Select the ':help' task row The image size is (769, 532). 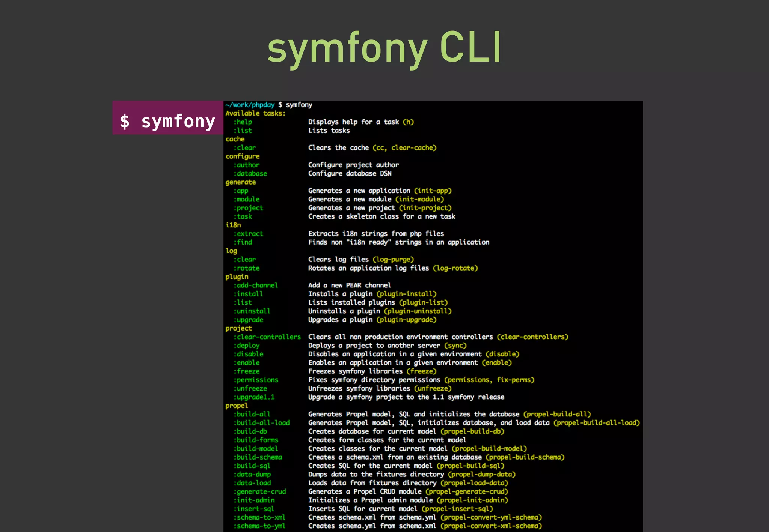pos(323,122)
